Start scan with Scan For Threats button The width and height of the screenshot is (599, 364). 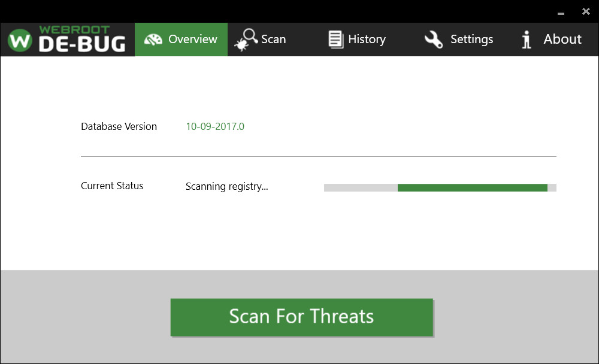pos(302,317)
